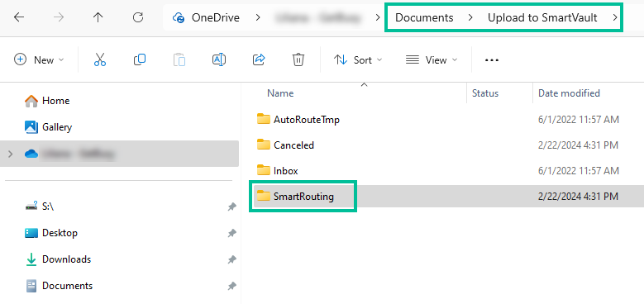The height and width of the screenshot is (304, 644).
Task: Open the New item dropdown
Action: (x=39, y=60)
